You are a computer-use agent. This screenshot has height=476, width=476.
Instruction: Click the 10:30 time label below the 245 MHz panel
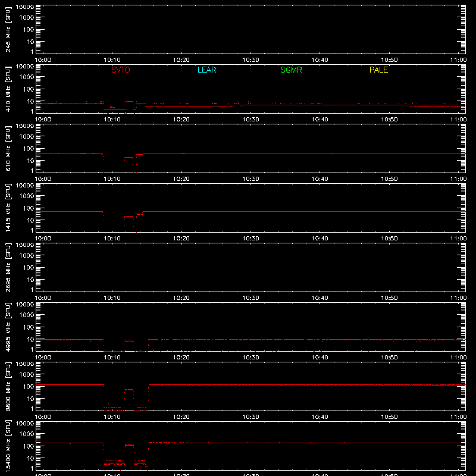pyautogui.click(x=250, y=60)
